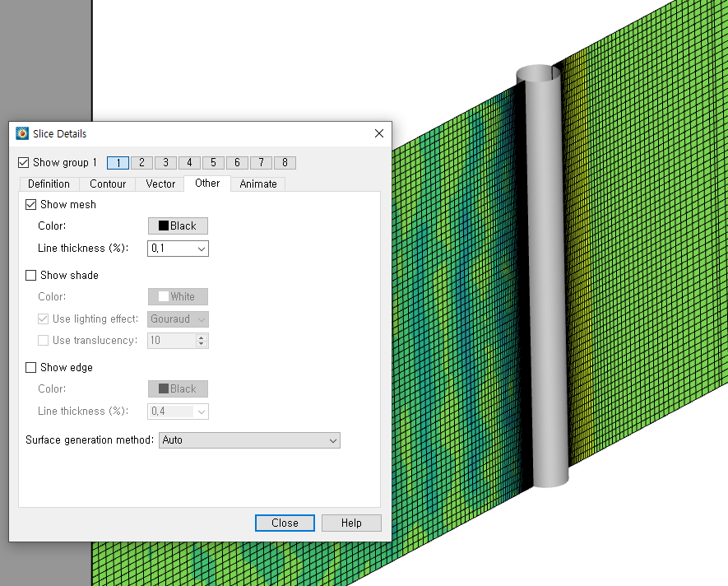The height and width of the screenshot is (586, 728).
Task: Toggle the Show group 1 checkbox
Action: (x=23, y=163)
